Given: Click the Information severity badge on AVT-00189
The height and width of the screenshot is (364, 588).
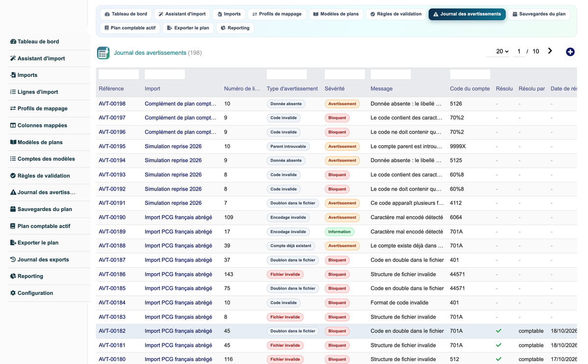Looking at the screenshot, I should click(340, 232).
